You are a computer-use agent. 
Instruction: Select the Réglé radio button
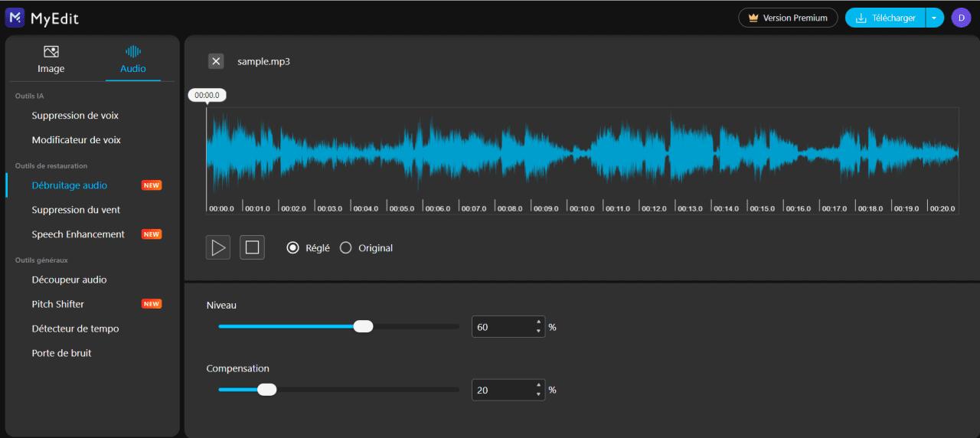(292, 248)
